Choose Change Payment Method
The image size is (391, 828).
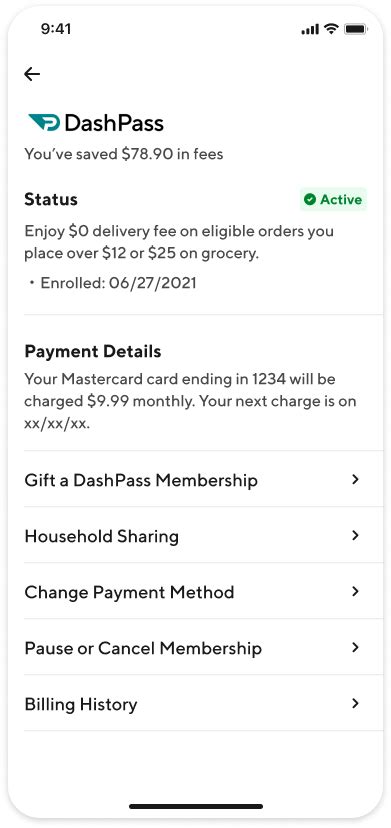point(203,591)
